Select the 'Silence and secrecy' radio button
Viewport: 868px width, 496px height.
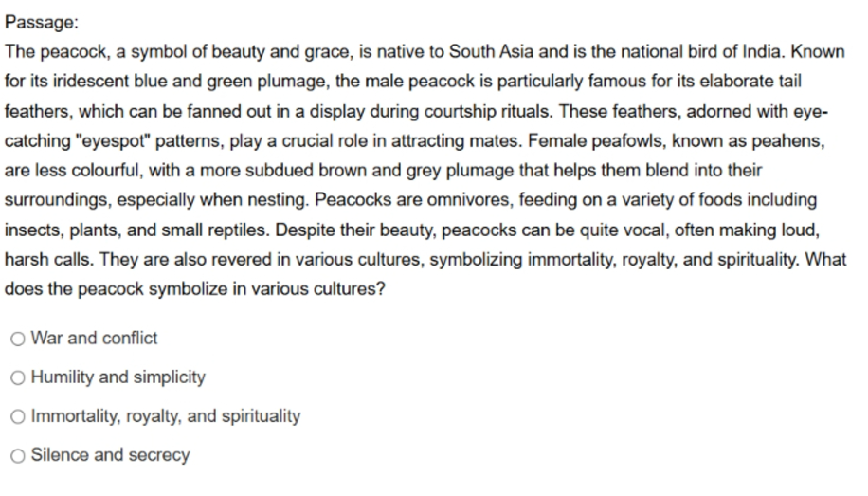tap(18, 456)
